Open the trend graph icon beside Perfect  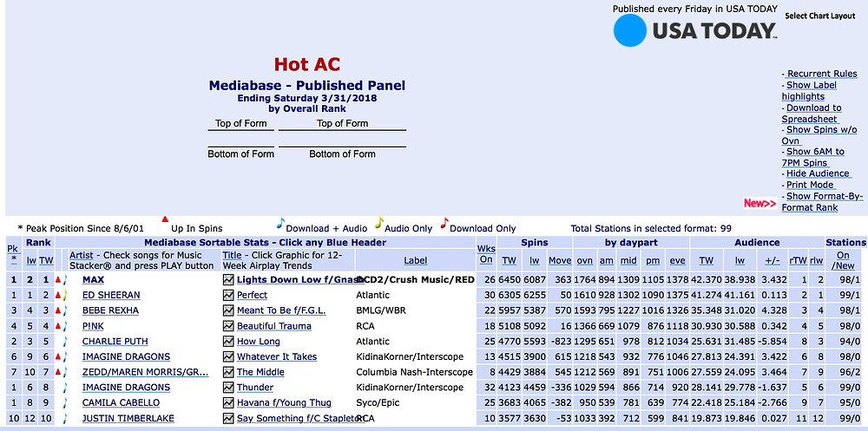click(228, 296)
